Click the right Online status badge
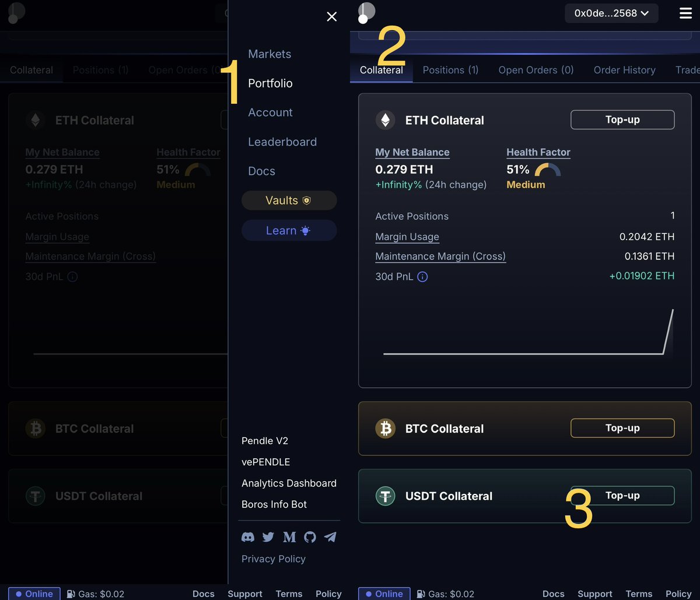 384,594
